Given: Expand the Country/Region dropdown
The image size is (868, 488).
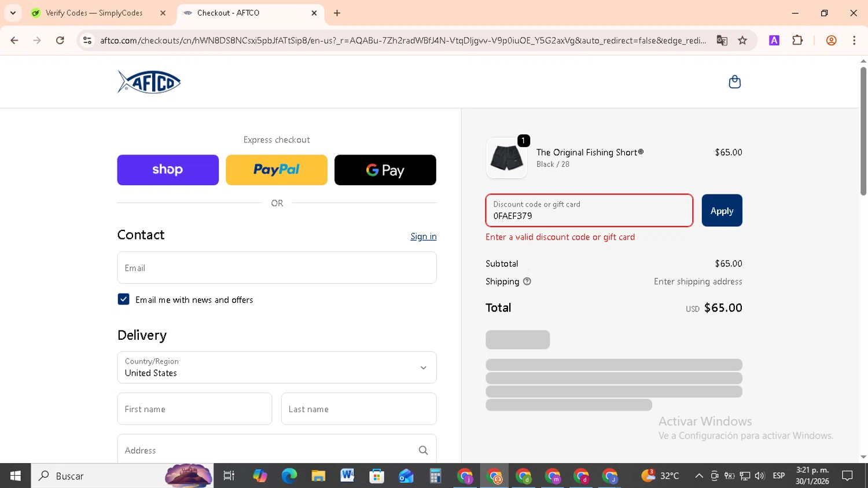Looking at the screenshot, I should pyautogui.click(x=277, y=367).
